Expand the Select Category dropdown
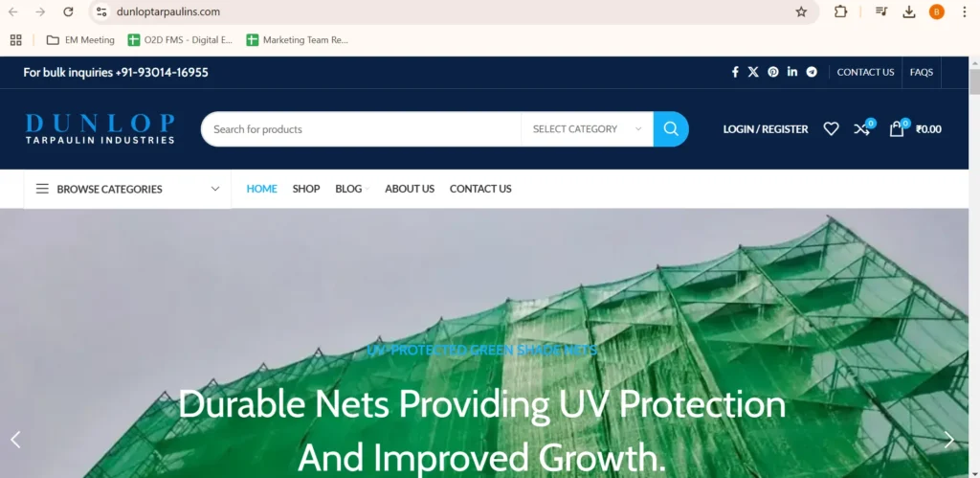The image size is (980, 478). [x=587, y=129]
